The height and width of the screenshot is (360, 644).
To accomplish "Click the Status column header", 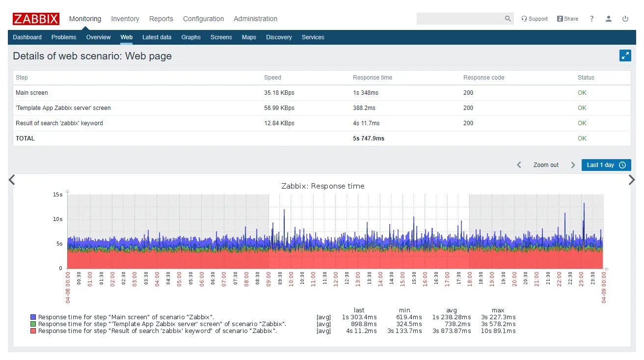I will click(586, 78).
